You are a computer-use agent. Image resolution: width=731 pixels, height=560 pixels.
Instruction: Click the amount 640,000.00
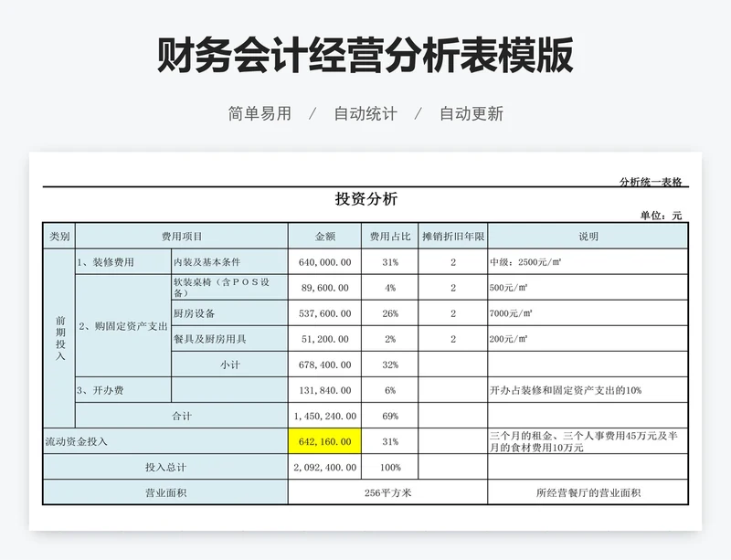[x=325, y=261]
